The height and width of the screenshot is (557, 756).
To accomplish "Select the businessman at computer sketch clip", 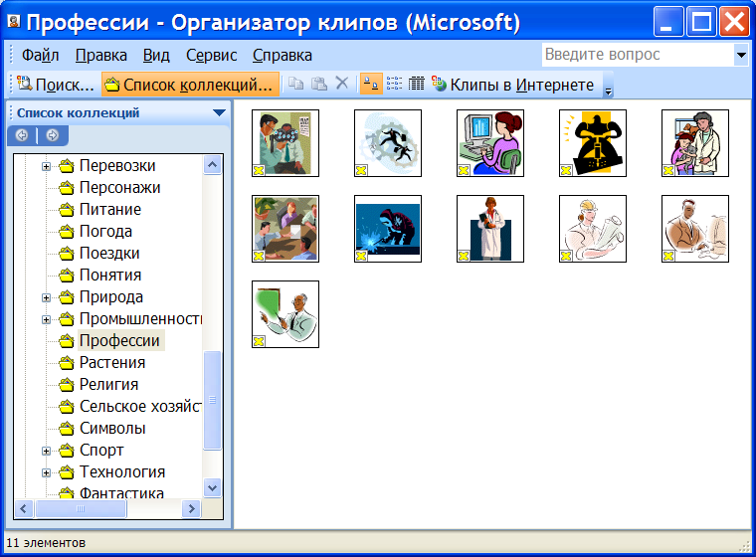I will pos(695,229).
